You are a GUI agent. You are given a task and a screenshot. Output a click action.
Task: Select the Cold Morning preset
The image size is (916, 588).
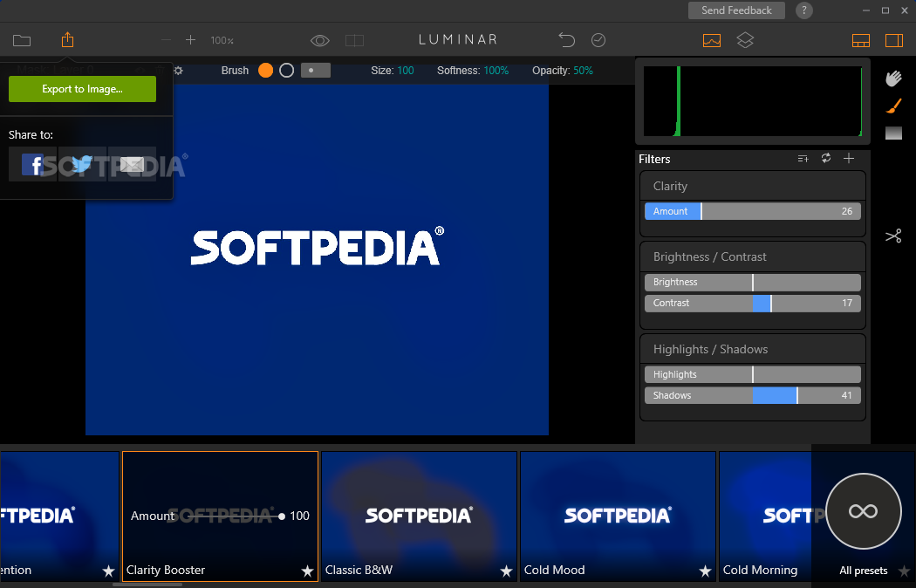[x=765, y=516]
